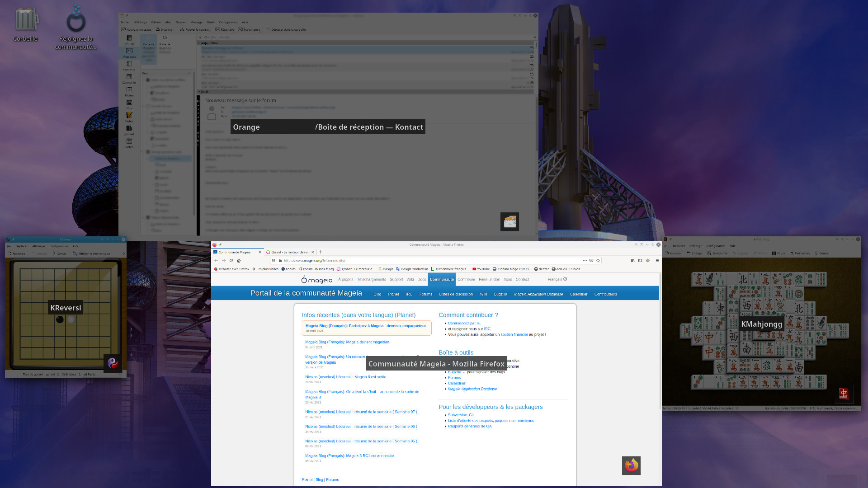Select the KReversi window label
868x488 pixels.
coord(66,308)
